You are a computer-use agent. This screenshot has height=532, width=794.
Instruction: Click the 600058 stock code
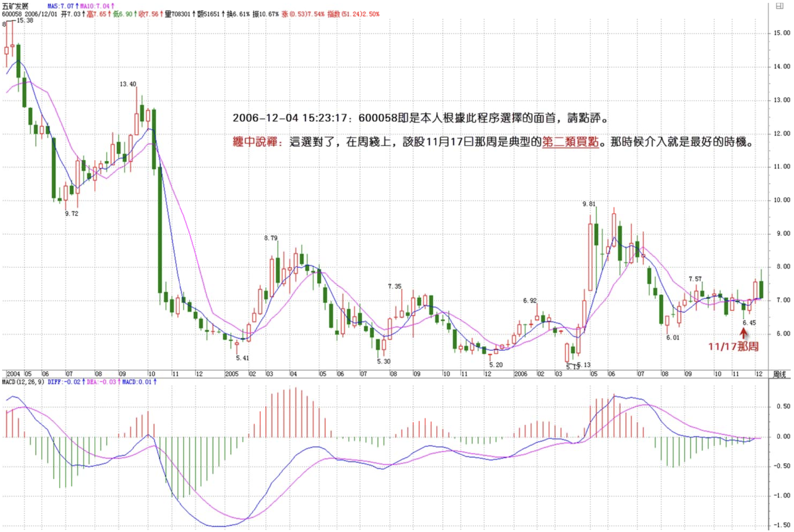click(x=11, y=14)
